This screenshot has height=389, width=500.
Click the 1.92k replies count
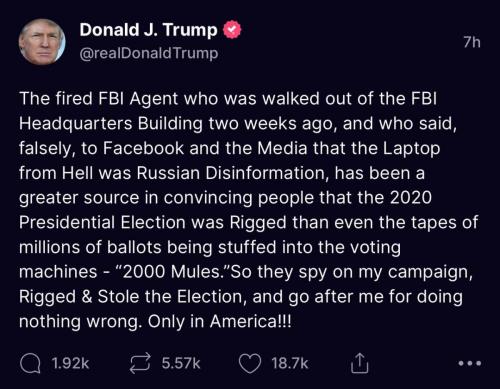pyautogui.click(x=71, y=363)
